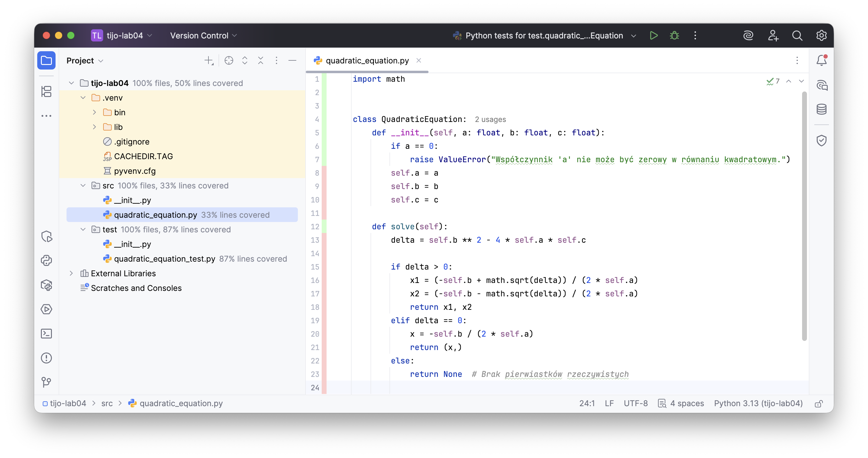Screen dimensions: 868x458
Task: Click the Debug bug icon
Action: point(674,35)
